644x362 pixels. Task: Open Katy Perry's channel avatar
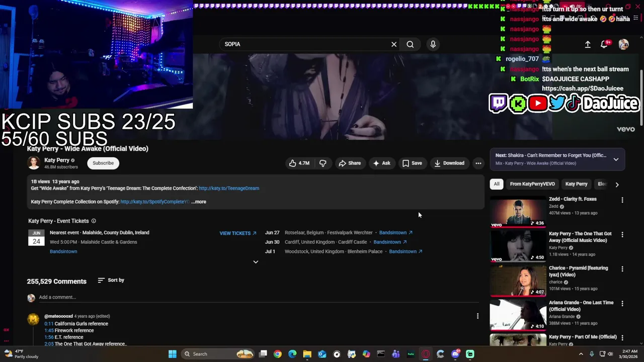point(34,163)
